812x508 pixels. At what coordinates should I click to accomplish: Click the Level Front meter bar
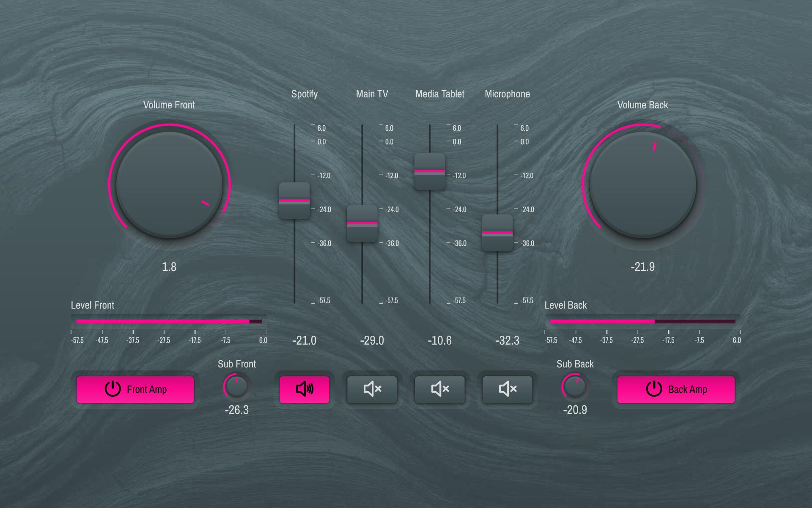coord(169,321)
